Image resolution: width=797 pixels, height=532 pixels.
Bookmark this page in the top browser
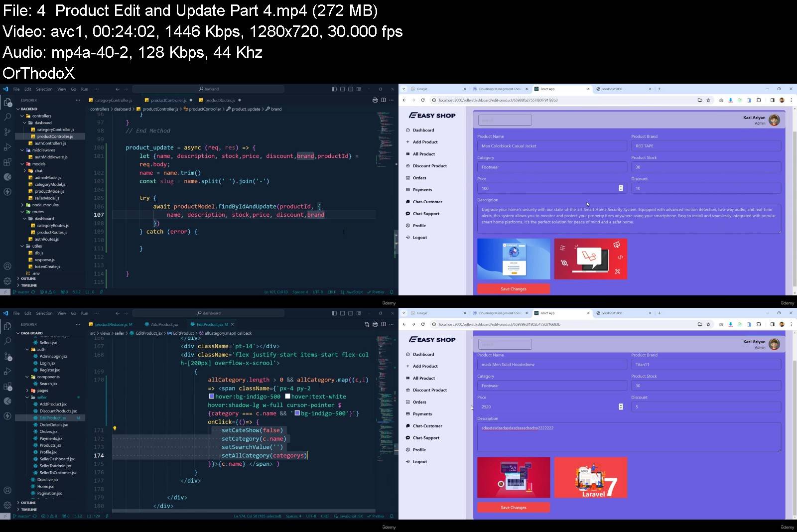(x=708, y=100)
